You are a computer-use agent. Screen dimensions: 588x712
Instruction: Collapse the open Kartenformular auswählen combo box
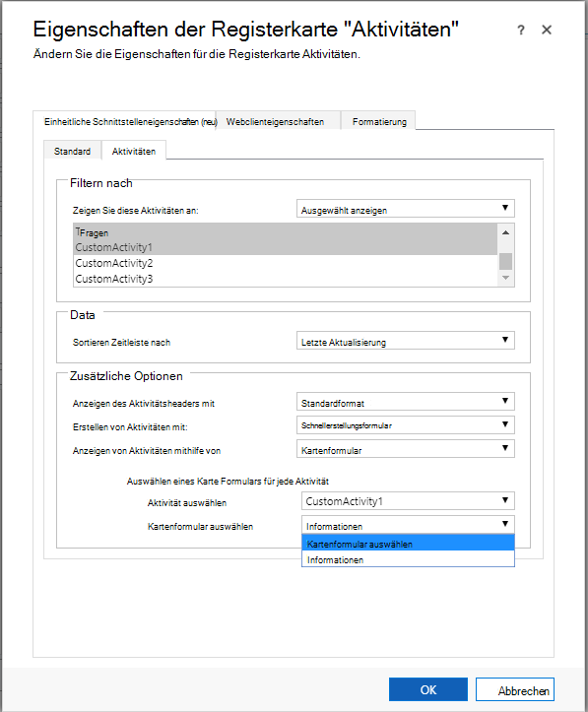(x=408, y=525)
